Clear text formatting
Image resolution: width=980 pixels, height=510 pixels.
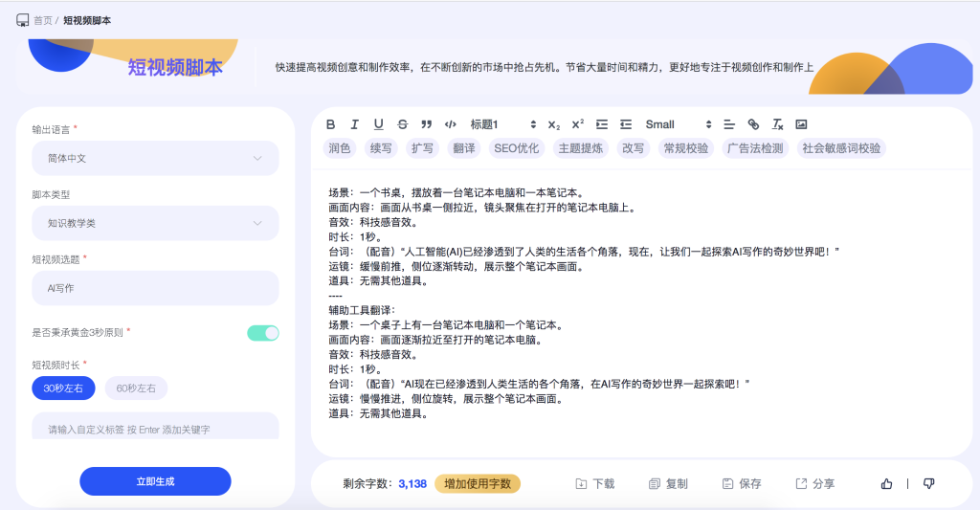pos(778,124)
